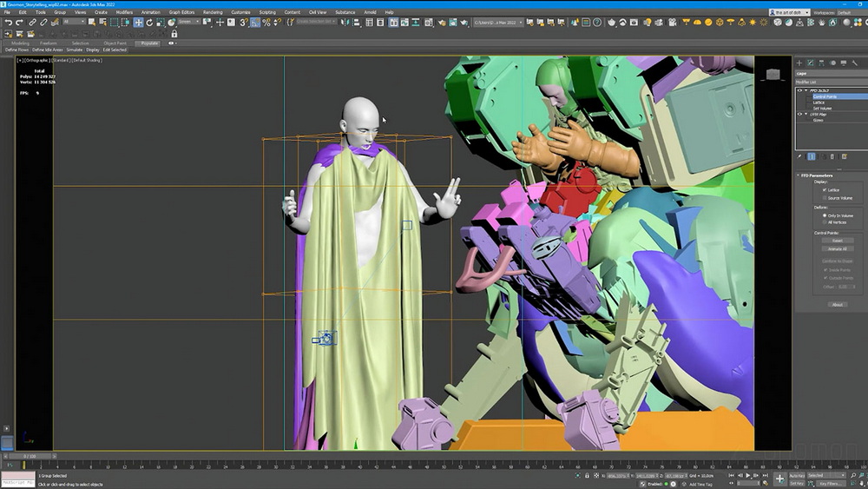
Task: Choose the Select and Scale tool
Action: coord(161,23)
